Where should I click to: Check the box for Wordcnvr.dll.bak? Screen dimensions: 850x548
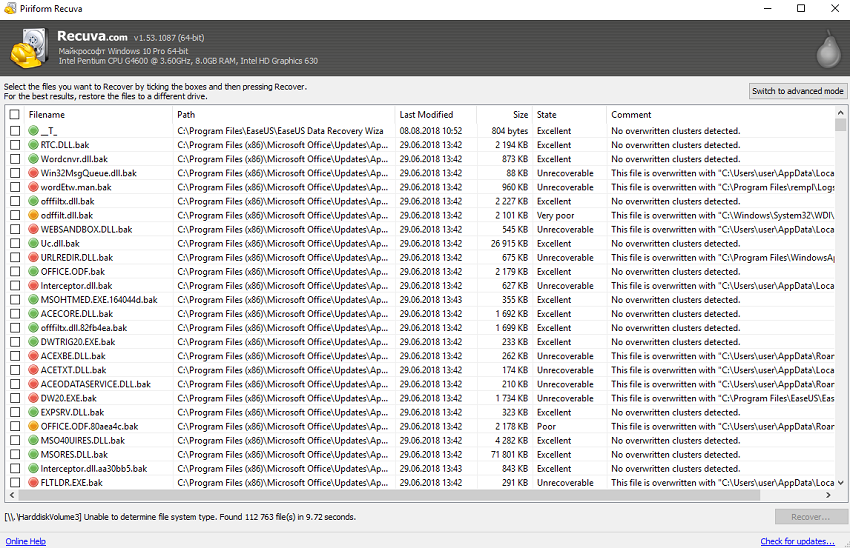14,159
